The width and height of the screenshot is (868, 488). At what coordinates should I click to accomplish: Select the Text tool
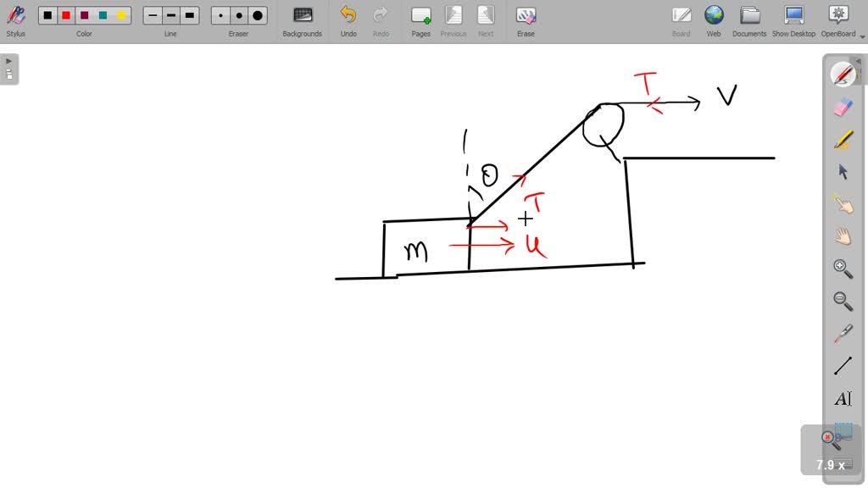pos(843,398)
